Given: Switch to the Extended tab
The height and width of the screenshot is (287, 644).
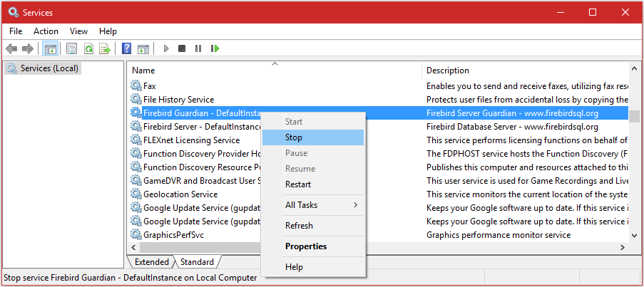Looking at the screenshot, I should point(152,262).
